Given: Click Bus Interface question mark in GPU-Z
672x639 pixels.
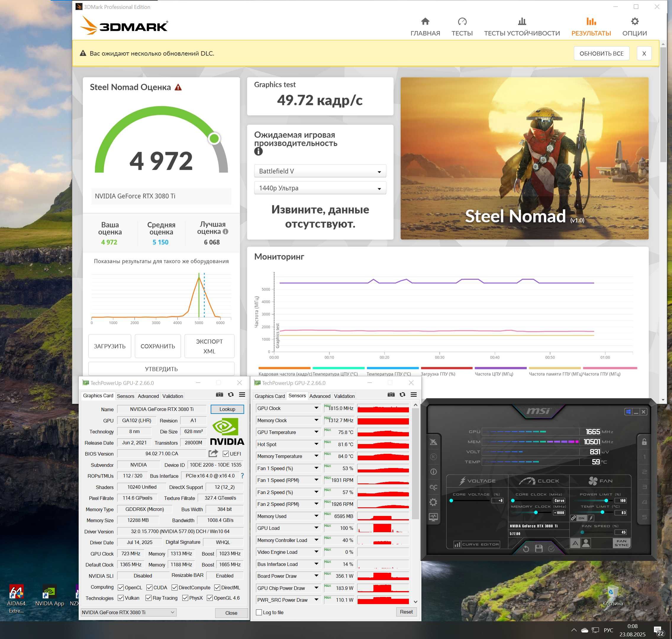Looking at the screenshot, I should [242, 475].
